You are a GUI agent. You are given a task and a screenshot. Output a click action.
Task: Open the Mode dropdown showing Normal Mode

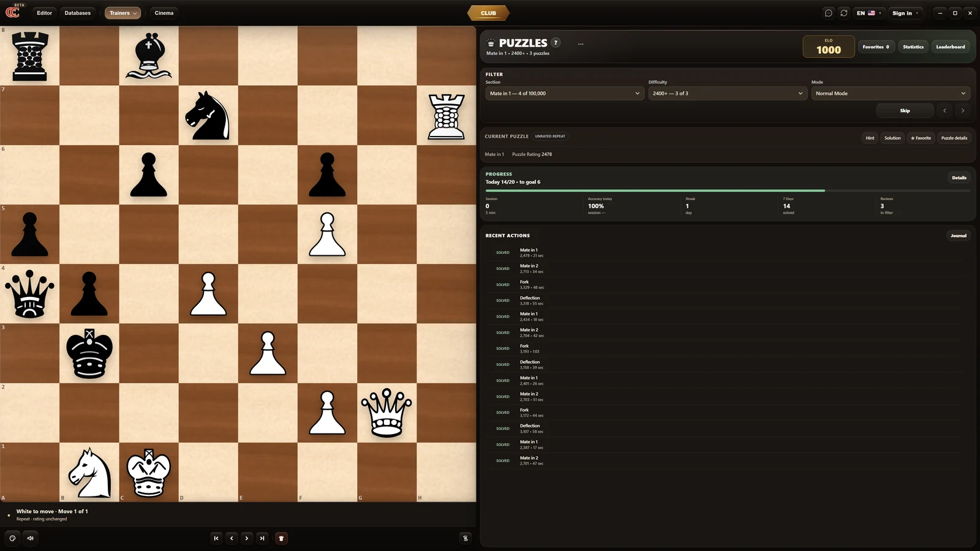891,94
